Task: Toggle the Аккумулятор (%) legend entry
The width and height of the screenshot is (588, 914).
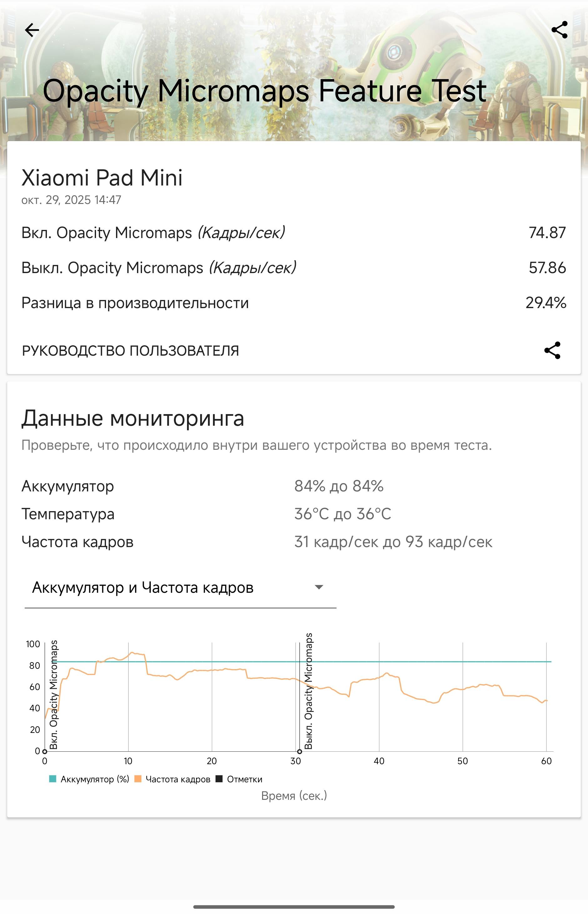Action: 94,779
